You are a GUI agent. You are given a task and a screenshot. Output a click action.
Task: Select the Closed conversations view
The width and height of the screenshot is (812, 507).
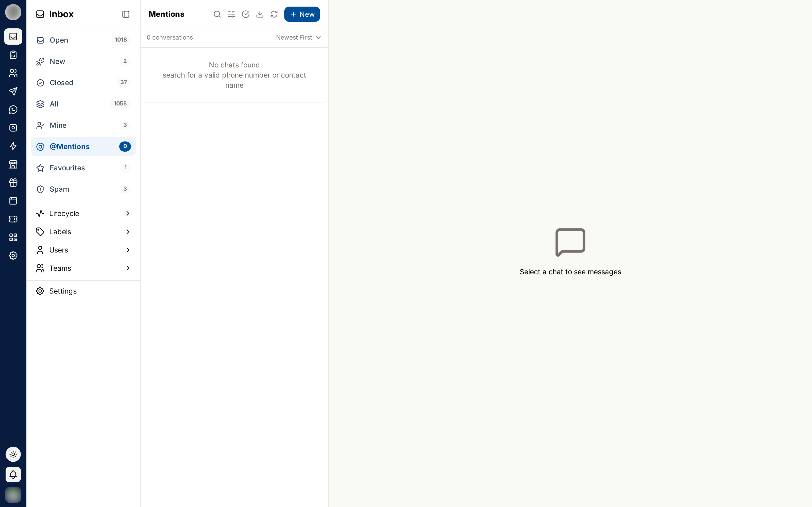(x=83, y=82)
